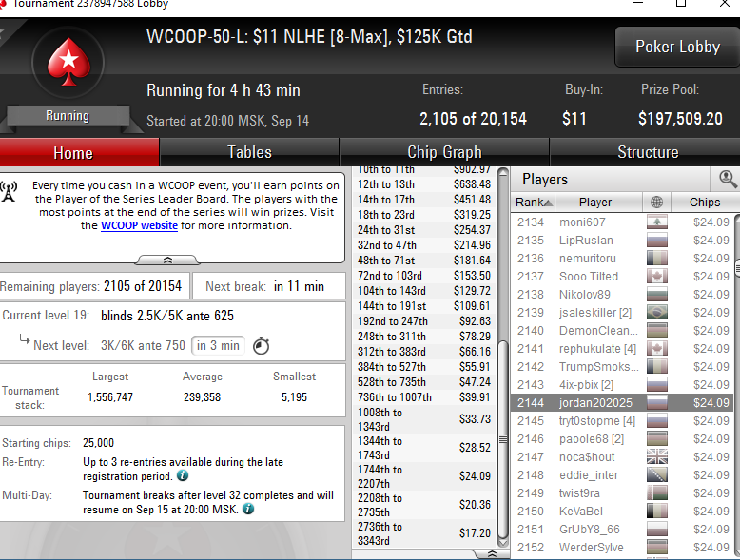Switch to the Home tab
Screen dimensions: 740x560
tap(79, 152)
